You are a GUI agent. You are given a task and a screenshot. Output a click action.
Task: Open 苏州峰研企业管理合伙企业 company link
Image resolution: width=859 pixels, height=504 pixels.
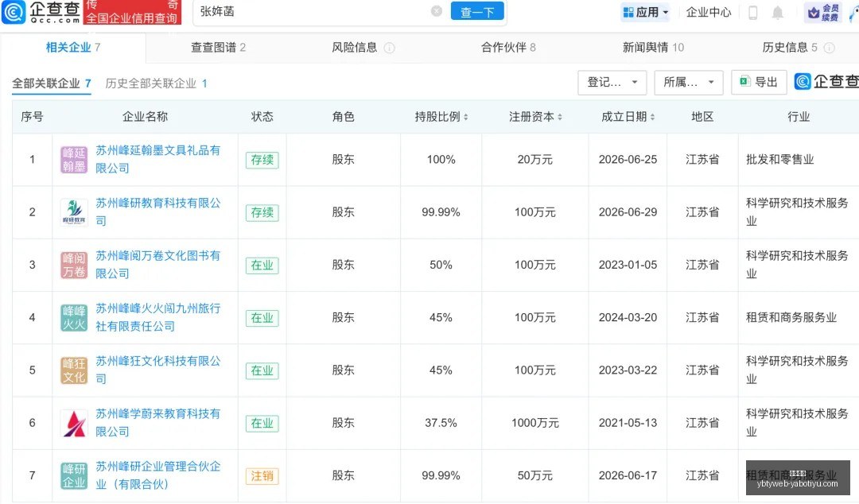tap(157, 475)
